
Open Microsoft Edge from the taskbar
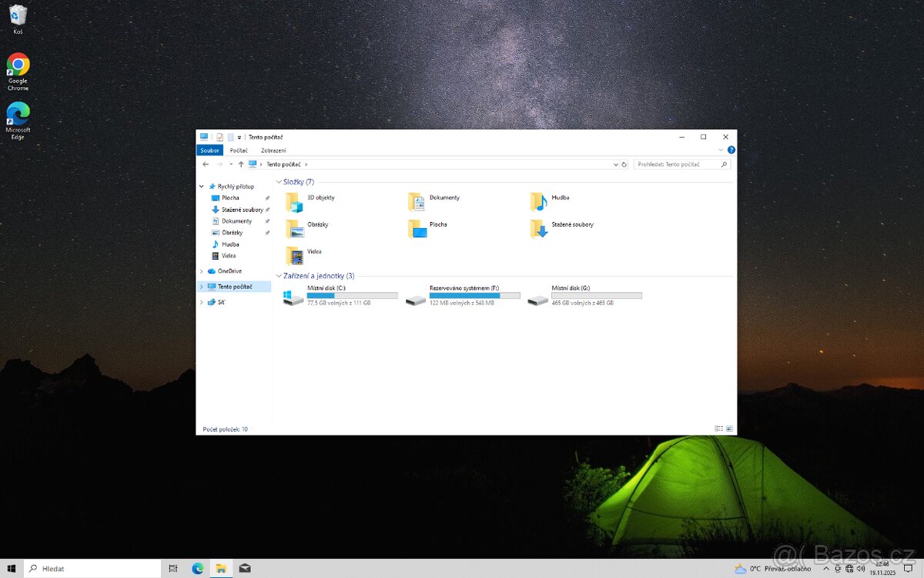click(x=199, y=568)
